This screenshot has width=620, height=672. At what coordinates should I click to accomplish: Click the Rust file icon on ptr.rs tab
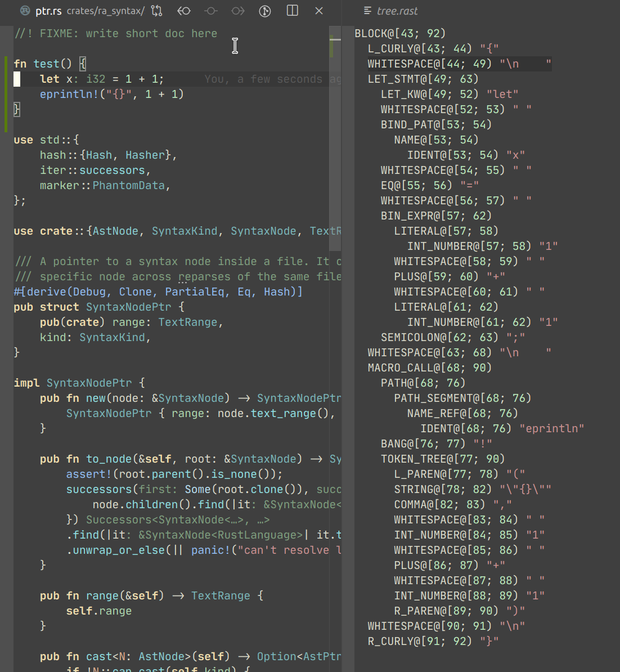(25, 11)
